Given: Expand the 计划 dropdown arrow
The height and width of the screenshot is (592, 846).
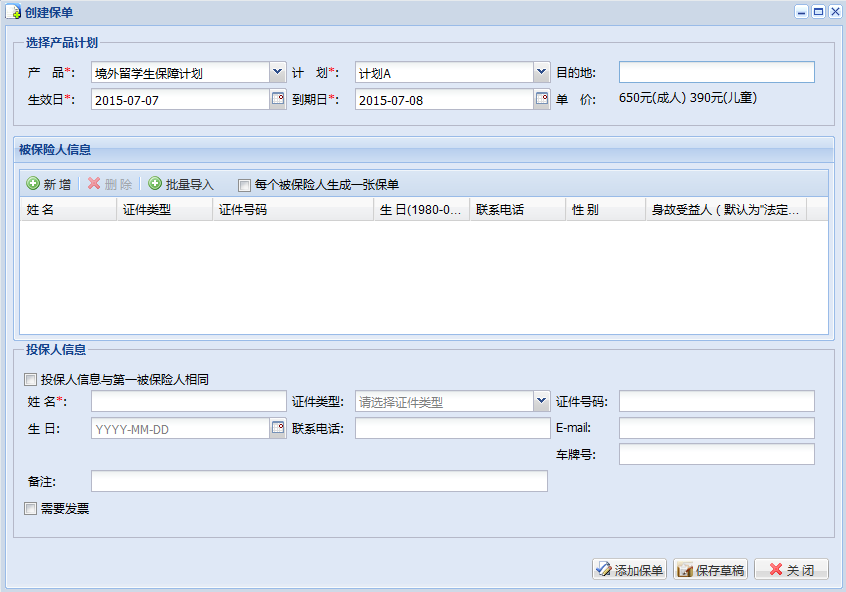Looking at the screenshot, I should click(542, 72).
